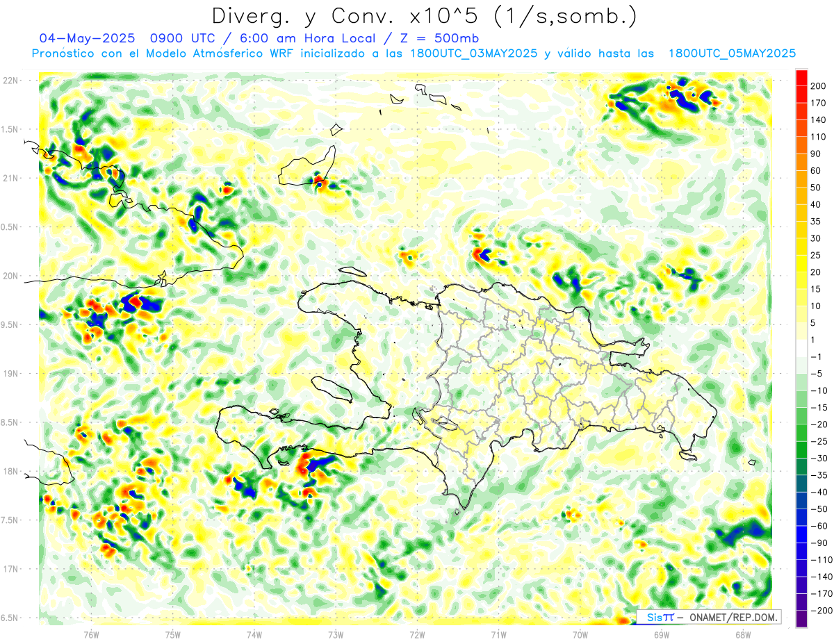Click the "22N" latitude label

pos(11,81)
